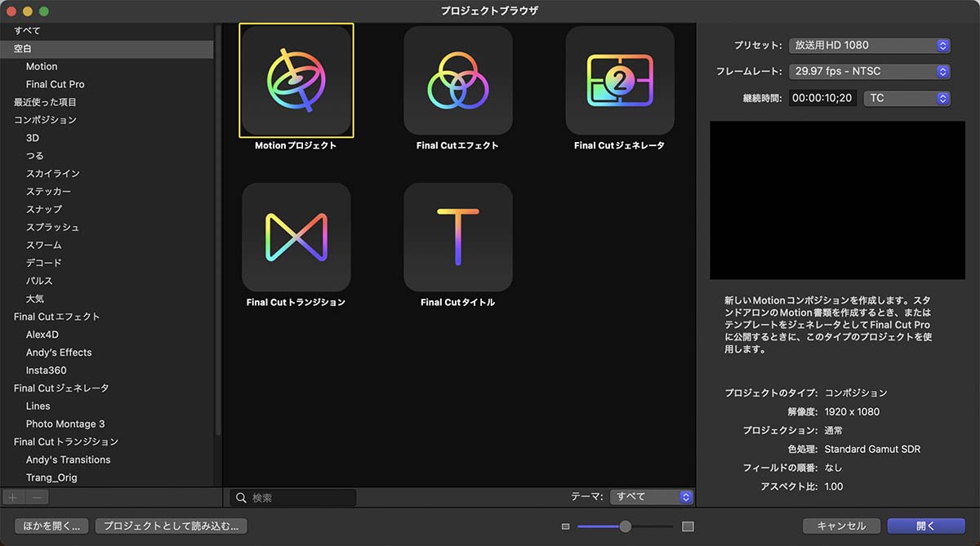
Task: Click the small thumbnail size icon
Action: point(565,526)
